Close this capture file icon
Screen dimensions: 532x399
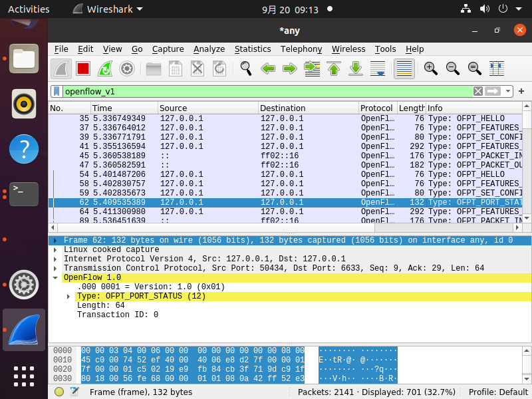(198, 69)
